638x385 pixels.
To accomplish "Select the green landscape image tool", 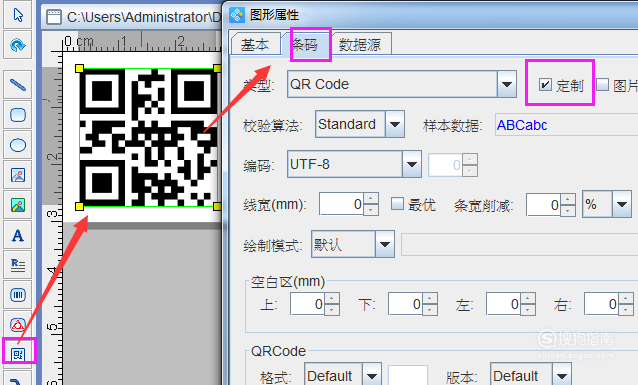I will point(17,205).
